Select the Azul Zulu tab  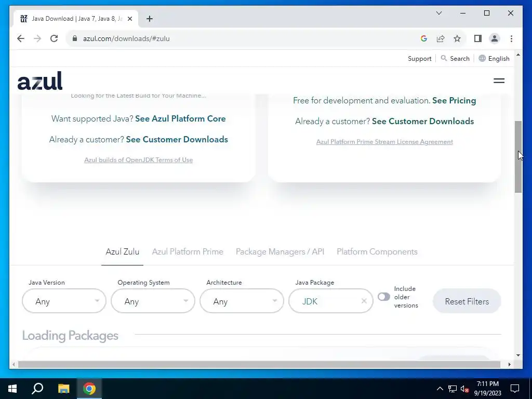[122, 252]
